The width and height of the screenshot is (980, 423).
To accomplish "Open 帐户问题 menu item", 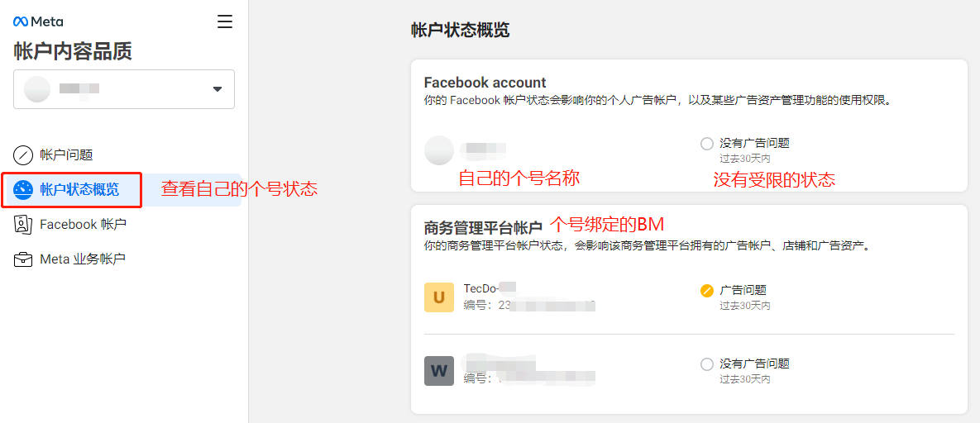I will pos(66,154).
